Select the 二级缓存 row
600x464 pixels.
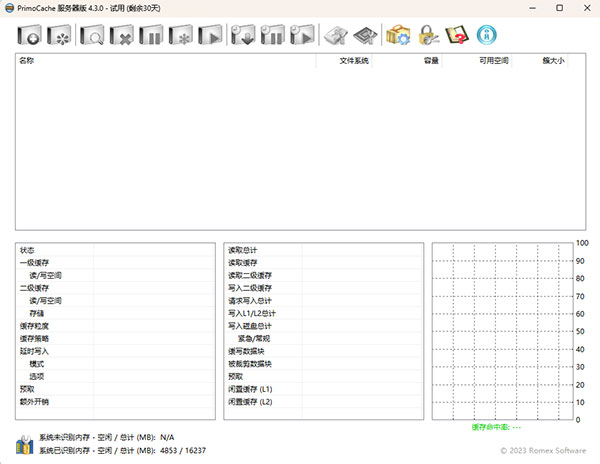(115, 288)
